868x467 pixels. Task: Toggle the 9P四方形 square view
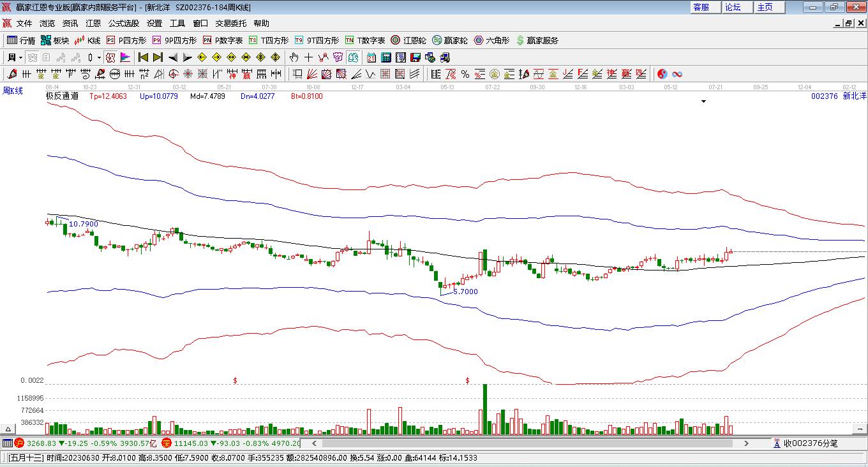pyautogui.click(x=174, y=40)
